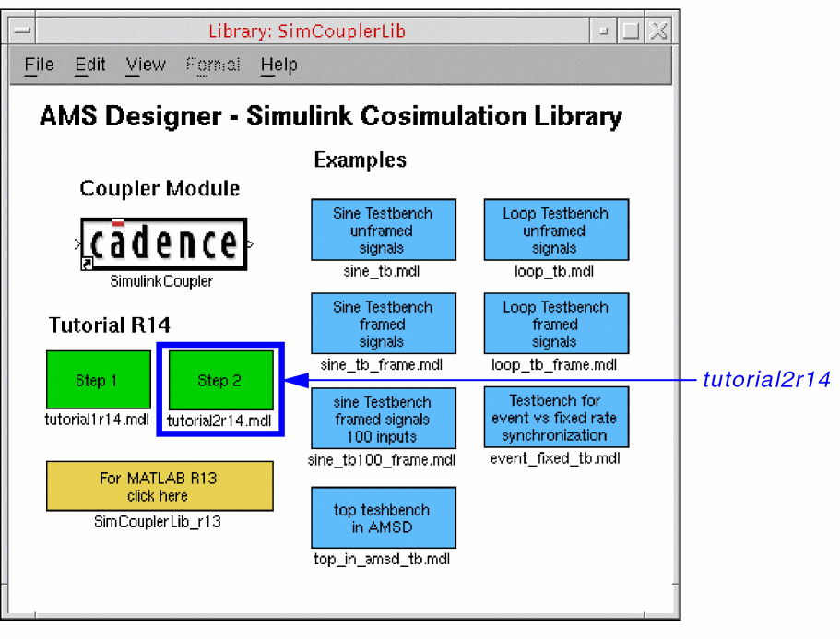Open the event vs fixed rate synchronization block

click(x=556, y=417)
